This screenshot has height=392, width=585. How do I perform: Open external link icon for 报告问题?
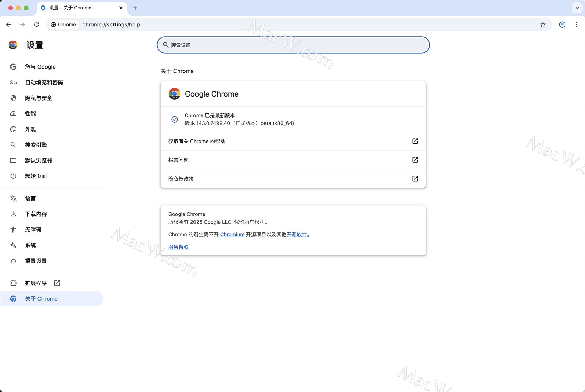pos(415,160)
